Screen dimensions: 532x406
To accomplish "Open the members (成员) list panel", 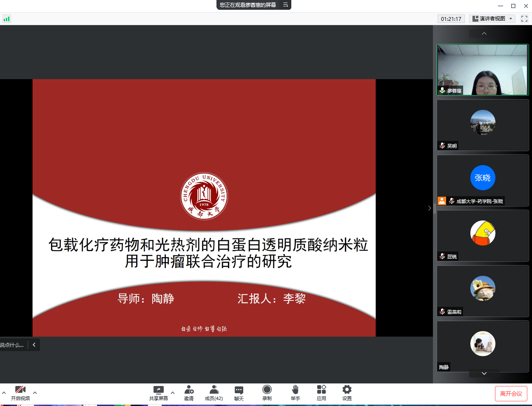I will pyautogui.click(x=213, y=393).
